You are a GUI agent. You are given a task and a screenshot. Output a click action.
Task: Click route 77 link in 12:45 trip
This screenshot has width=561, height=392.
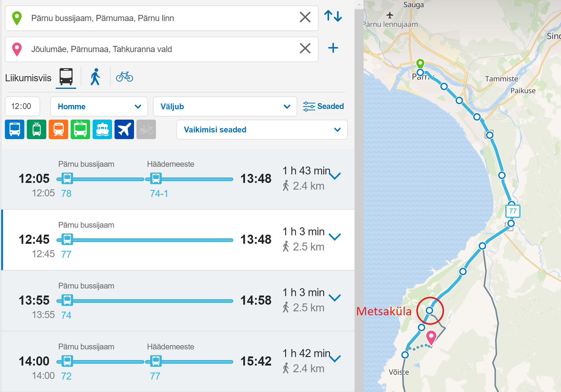tap(66, 254)
